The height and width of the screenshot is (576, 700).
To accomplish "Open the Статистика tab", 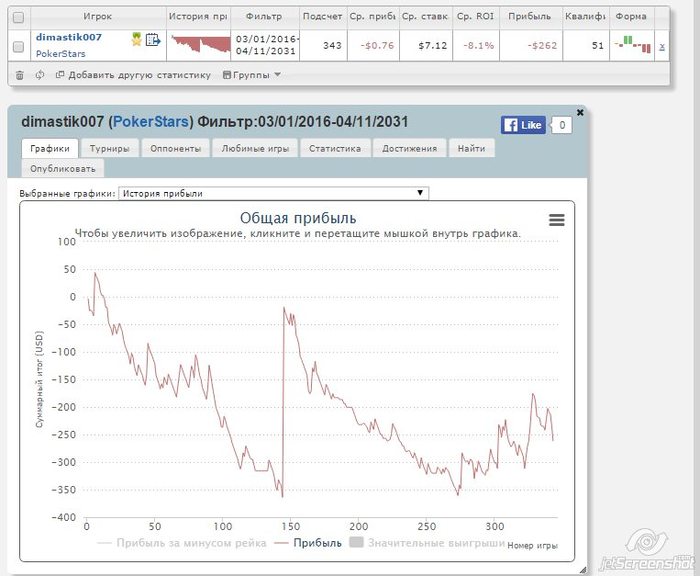I will pyautogui.click(x=335, y=148).
